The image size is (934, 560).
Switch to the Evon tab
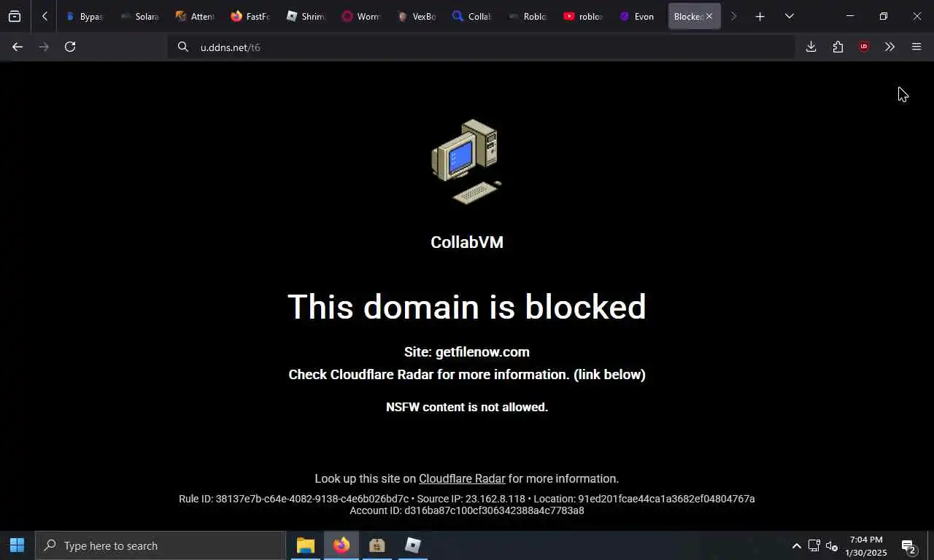pyautogui.click(x=637, y=16)
